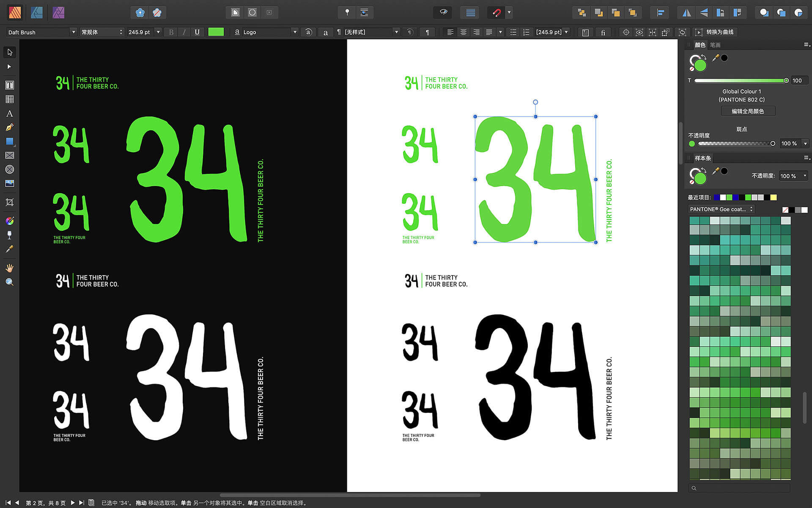Click the boolean Add shapes icon
The width and height of the screenshot is (812, 508).
pyautogui.click(x=764, y=13)
